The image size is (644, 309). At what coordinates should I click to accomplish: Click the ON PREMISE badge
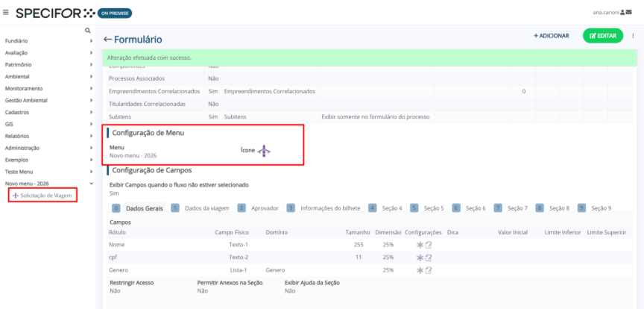tap(115, 13)
